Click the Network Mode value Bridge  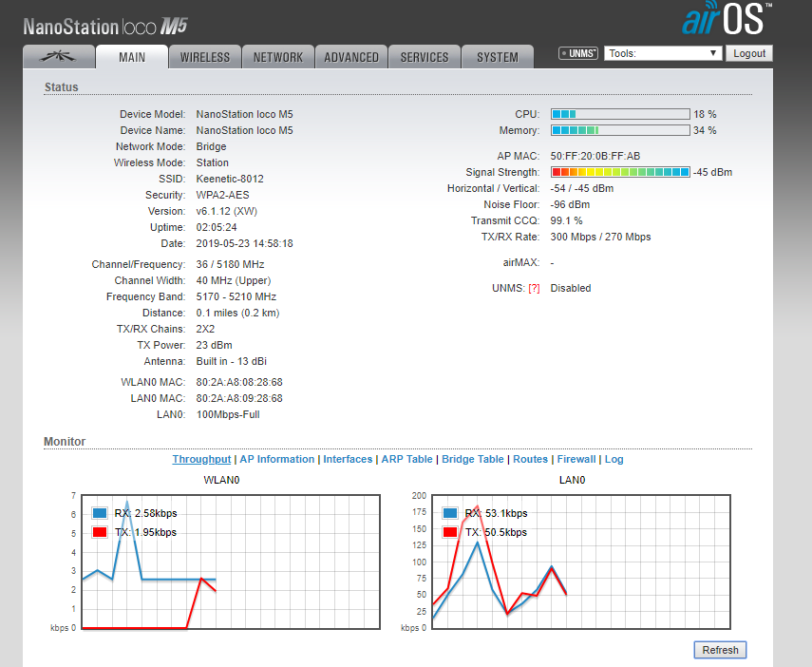coord(211,146)
